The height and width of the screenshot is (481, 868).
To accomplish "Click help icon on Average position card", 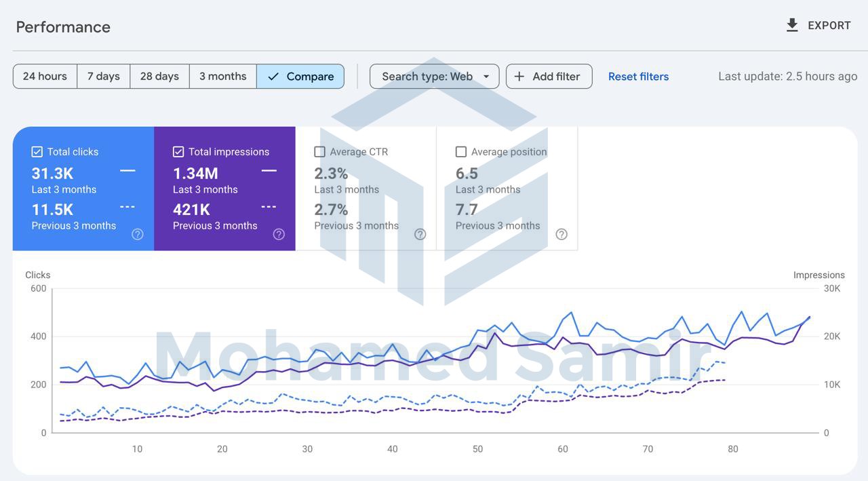I will click(561, 234).
